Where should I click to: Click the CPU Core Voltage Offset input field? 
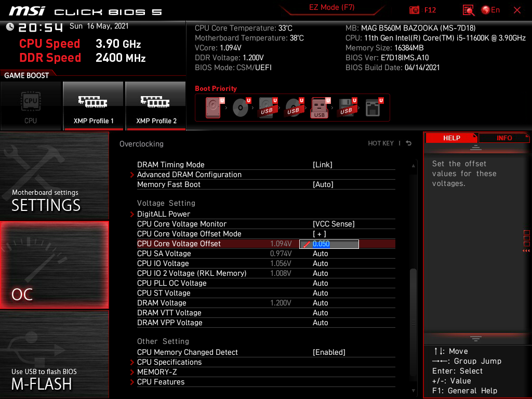tap(329, 244)
